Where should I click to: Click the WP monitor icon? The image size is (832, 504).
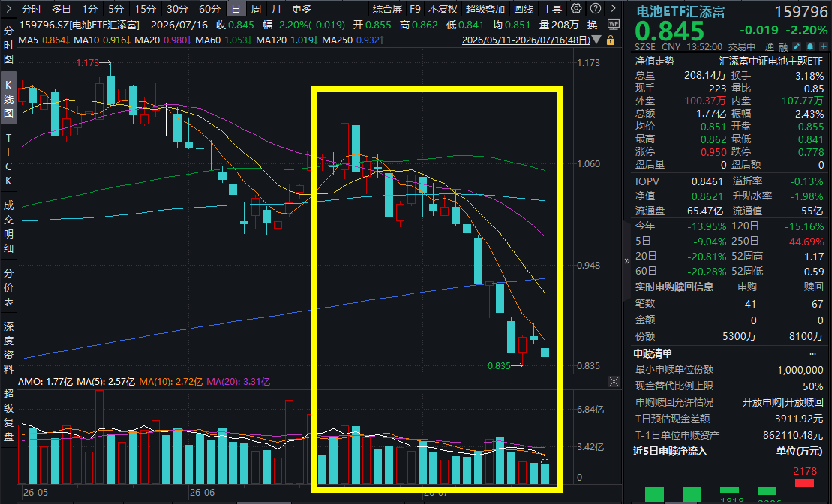[x=614, y=25]
